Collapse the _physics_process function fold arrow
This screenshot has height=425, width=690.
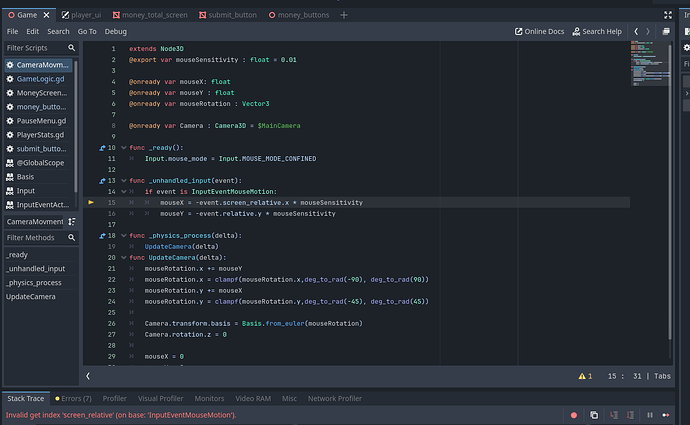point(124,236)
